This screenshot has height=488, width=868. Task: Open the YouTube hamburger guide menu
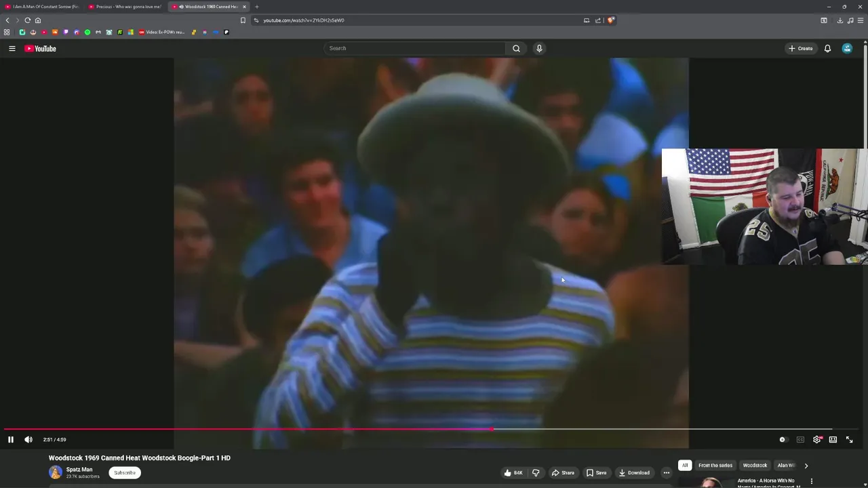(x=12, y=48)
